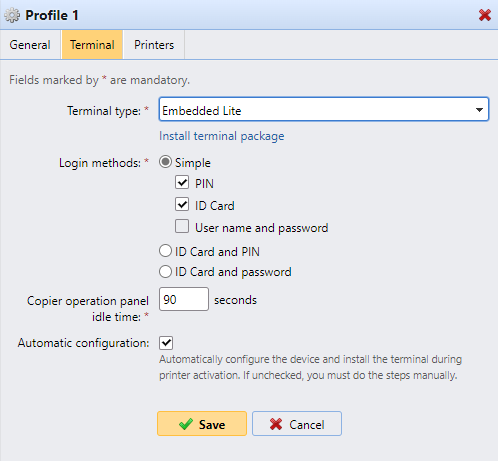Toggle the ID Card checkbox
The width and height of the screenshot is (498, 461).
182,204
